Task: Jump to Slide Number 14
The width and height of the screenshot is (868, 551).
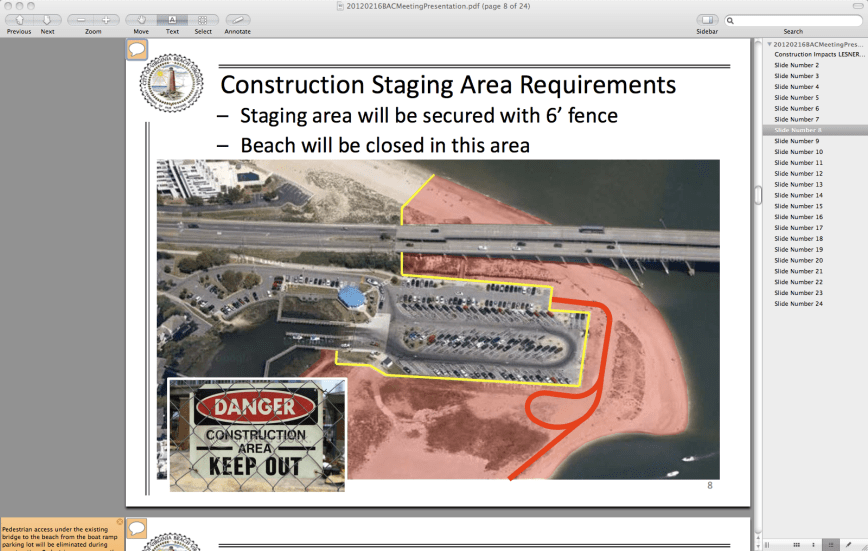Action: 798,195
